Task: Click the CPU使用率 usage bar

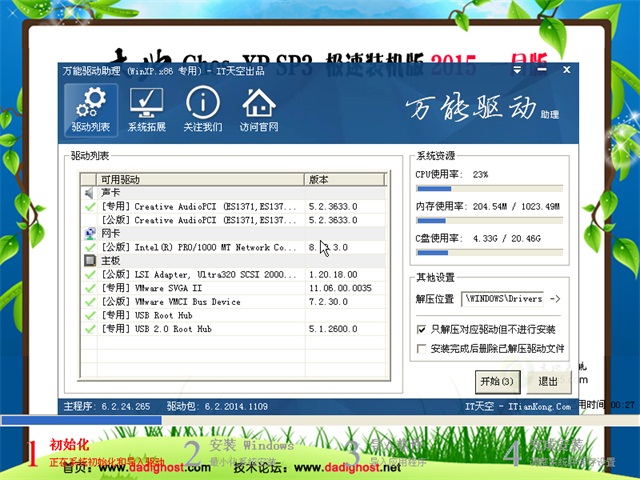Action: 489,188
